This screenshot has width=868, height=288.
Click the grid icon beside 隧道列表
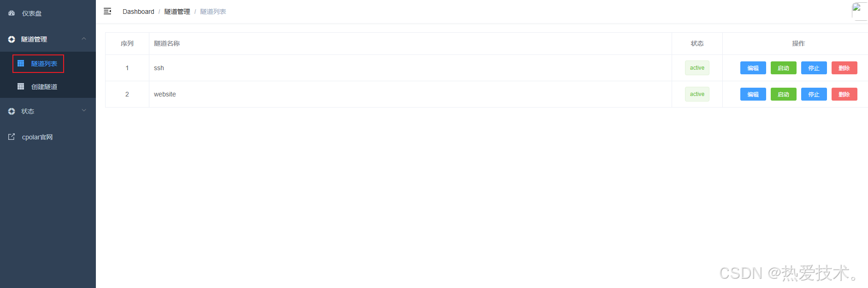tap(21, 64)
